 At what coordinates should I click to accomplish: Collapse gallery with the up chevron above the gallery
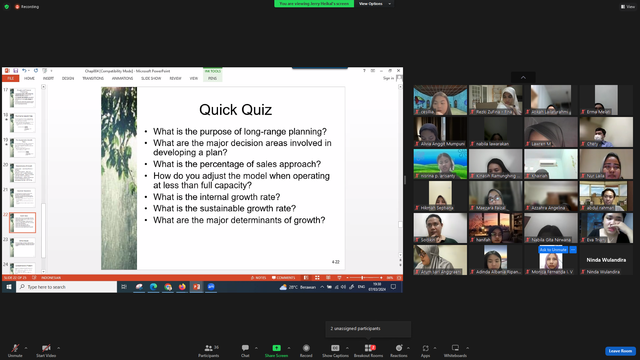pos(523,78)
